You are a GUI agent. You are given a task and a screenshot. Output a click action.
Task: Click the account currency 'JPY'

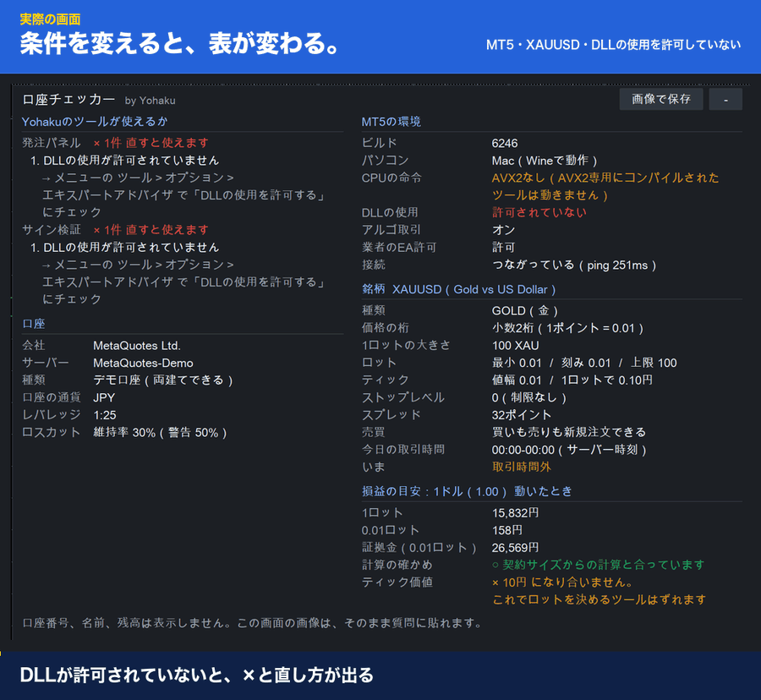[104, 398]
